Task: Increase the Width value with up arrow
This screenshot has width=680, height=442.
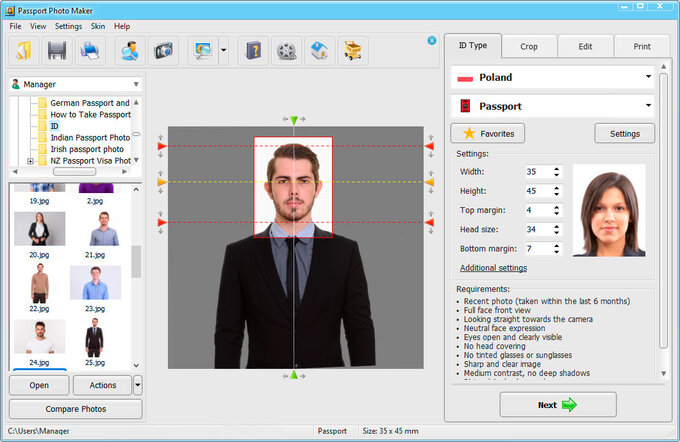Action: tap(556, 169)
